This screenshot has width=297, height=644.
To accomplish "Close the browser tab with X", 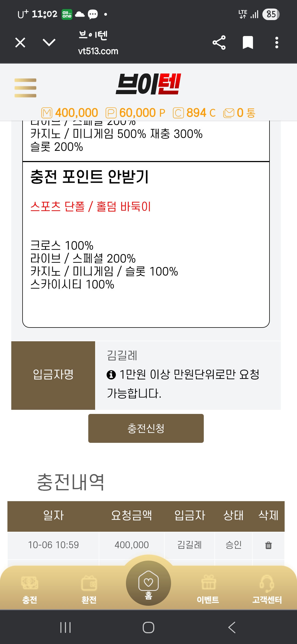I will [20, 43].
